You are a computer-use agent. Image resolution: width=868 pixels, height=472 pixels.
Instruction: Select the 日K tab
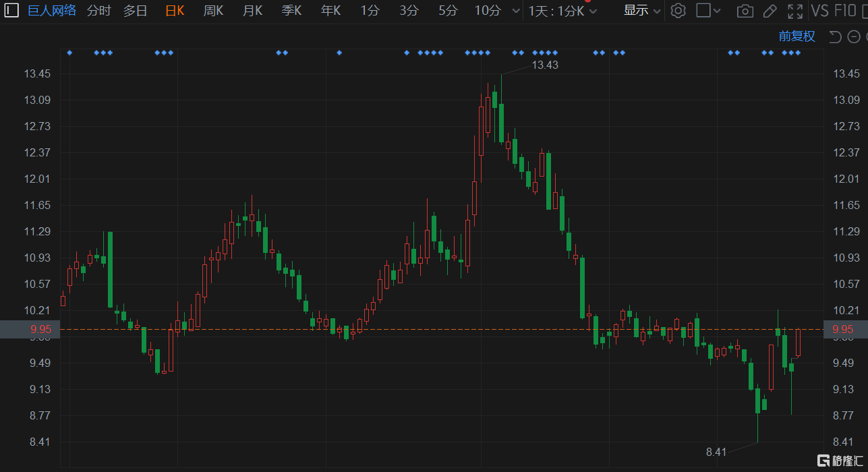pyautogui.click(x=175, y=10)
